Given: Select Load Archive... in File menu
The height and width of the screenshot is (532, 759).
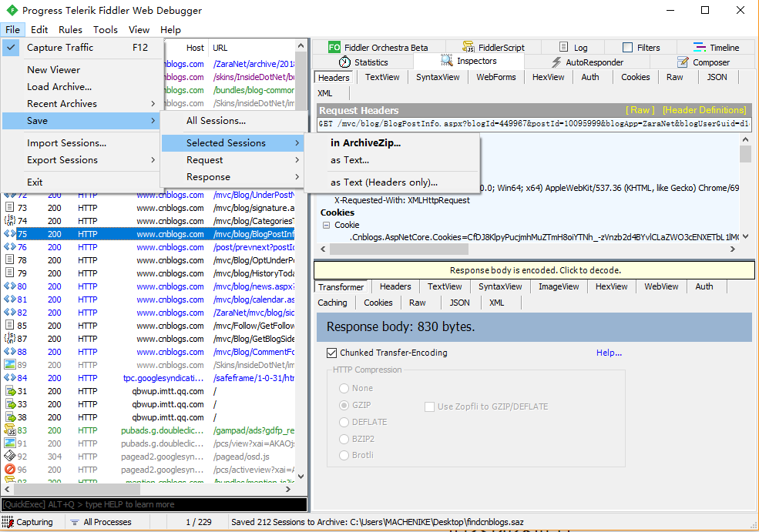Looking at the screenshot, I should (80, 86).
